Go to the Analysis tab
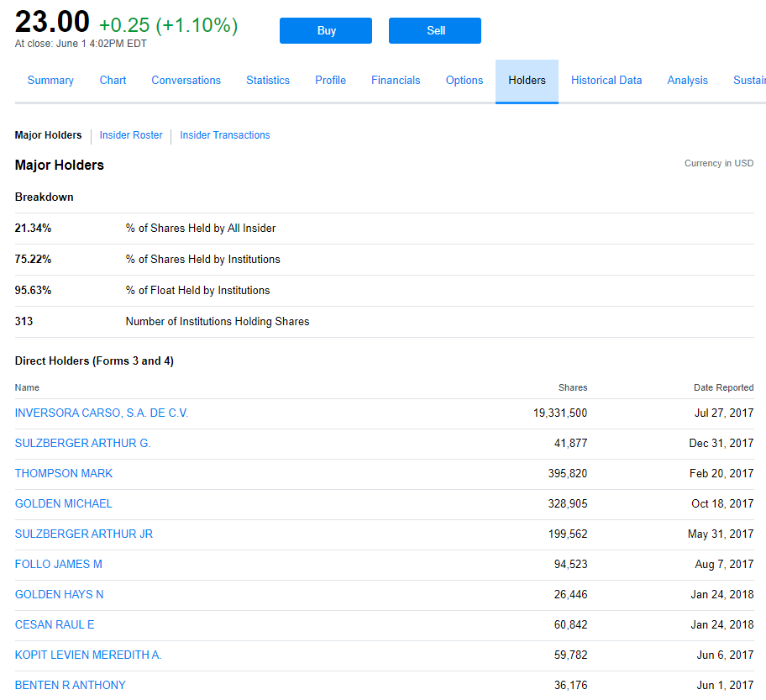766x700 pixels. point(687,80)
